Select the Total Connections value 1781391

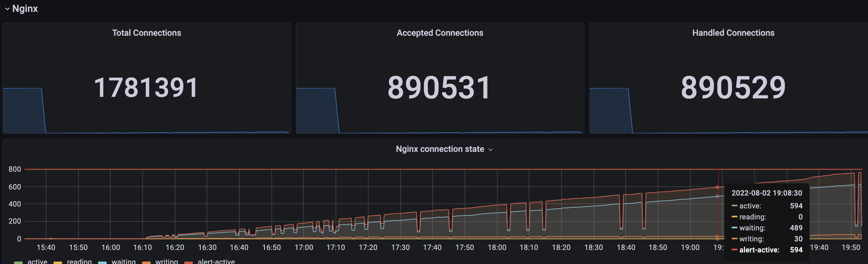tap(146, 88)
